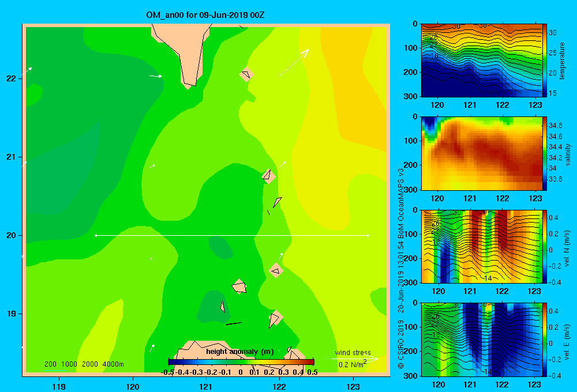This screenshot has width=577, height=392.
Task: Click longitude label 121 on the main map axis
Action: (206, 386)
